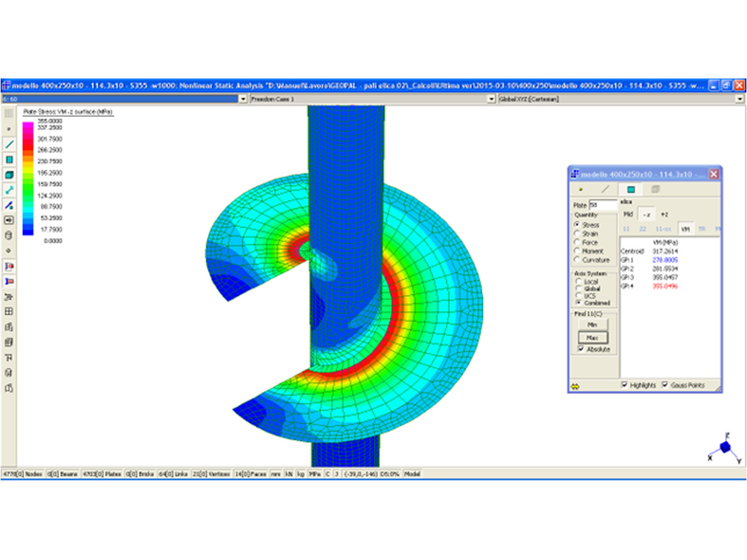
Task: Click the cylinder icon in left toolbar
Action: [9, 235]
